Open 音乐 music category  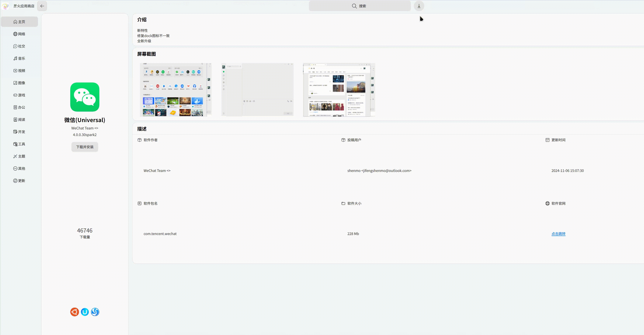(19, 58)
